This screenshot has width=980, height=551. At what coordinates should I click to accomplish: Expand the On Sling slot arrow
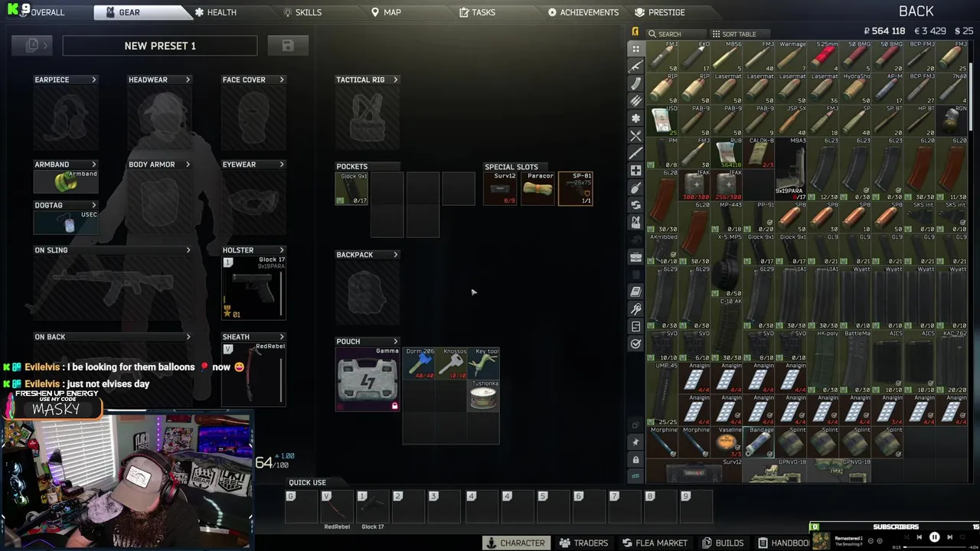coord(188,250)
